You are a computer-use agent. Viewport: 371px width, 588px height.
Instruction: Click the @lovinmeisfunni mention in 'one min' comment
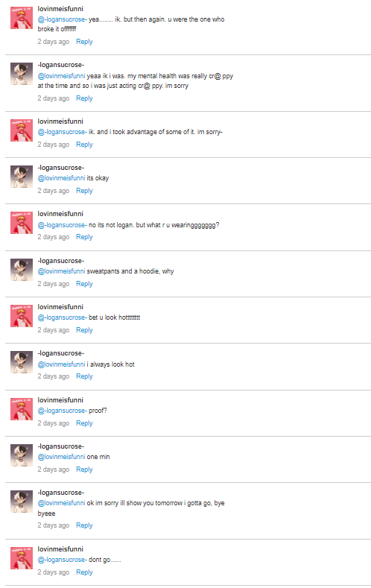[61, 457]
